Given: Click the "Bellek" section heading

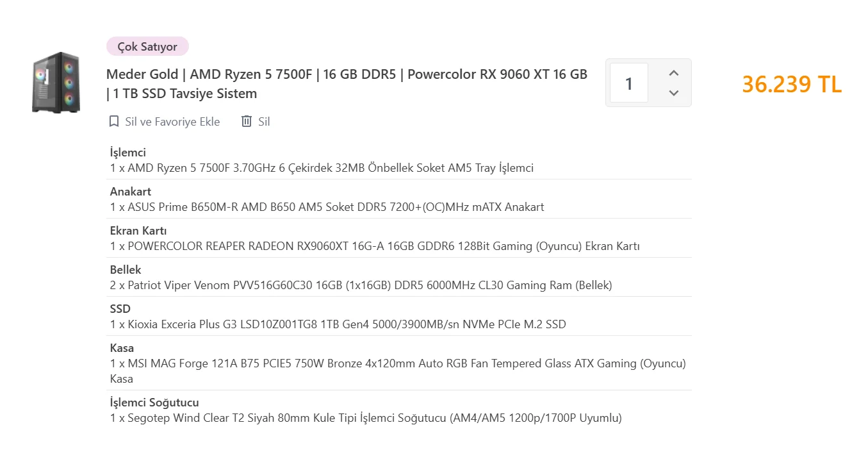Looking at the screenshot, I should pos(126,270).
